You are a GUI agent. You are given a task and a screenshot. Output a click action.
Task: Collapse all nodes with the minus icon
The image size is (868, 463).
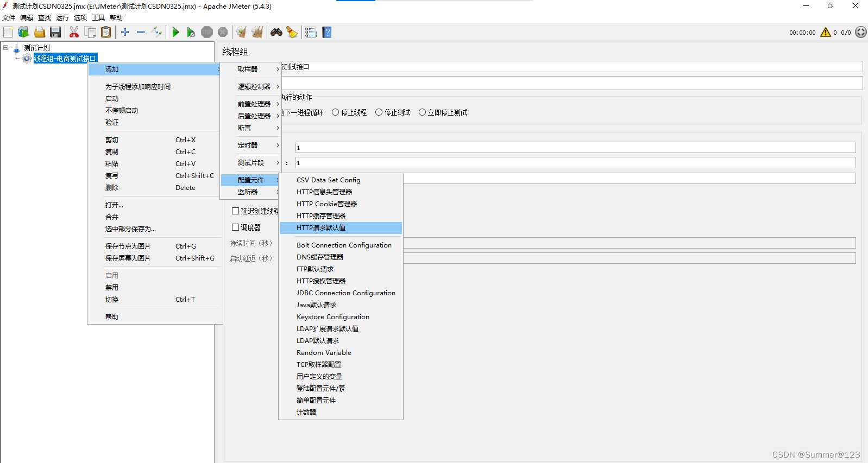(141, 32)
